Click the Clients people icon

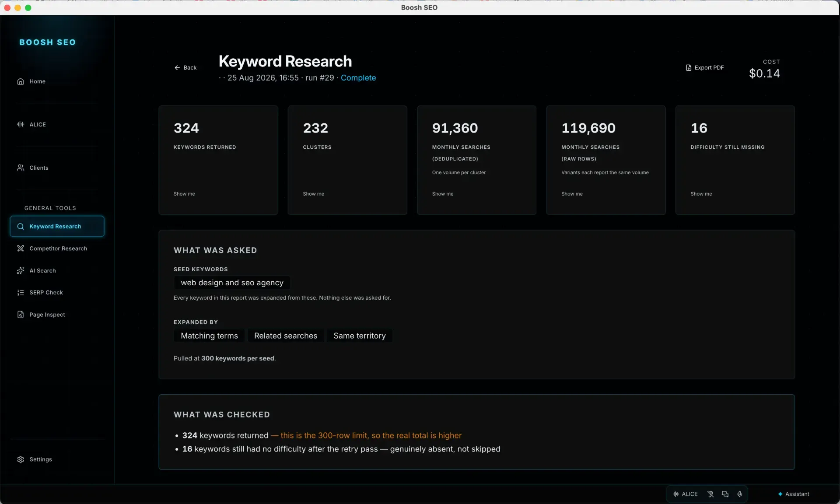21,168
